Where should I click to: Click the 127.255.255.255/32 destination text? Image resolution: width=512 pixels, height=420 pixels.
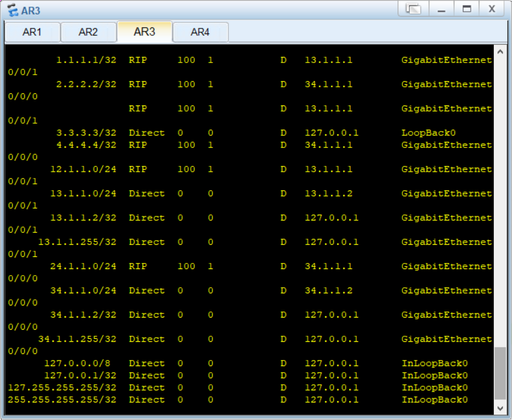coord(62,387)
